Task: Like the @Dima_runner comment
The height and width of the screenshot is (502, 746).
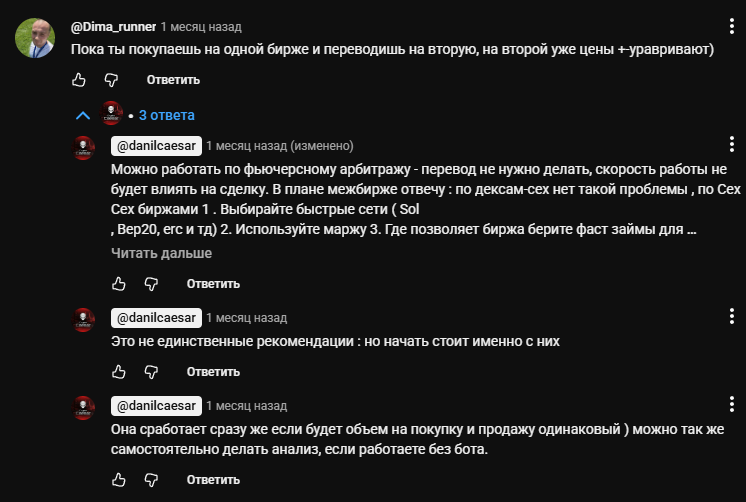Action: pyautogui.click(x=79, y=80)
